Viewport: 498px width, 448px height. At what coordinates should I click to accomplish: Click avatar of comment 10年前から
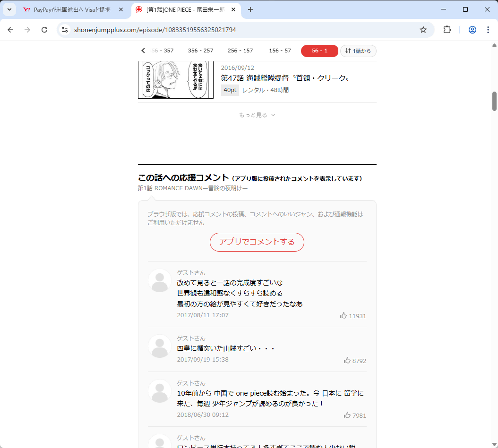coord(160,391)
